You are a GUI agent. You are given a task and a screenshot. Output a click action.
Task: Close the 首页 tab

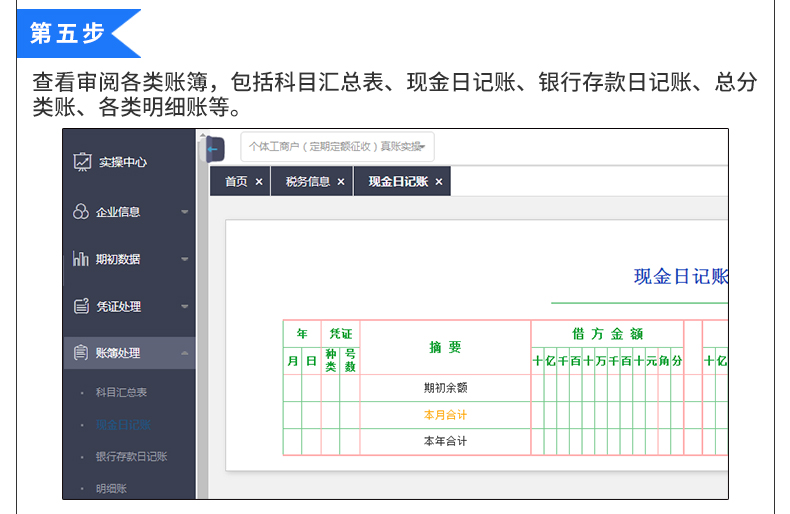click(259, 182)
